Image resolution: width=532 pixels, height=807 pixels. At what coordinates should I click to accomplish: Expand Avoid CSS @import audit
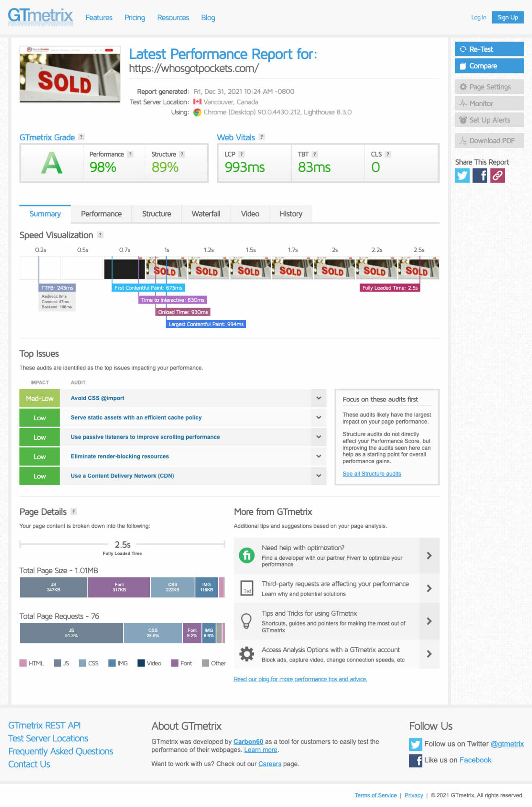[x=319, y=398]
